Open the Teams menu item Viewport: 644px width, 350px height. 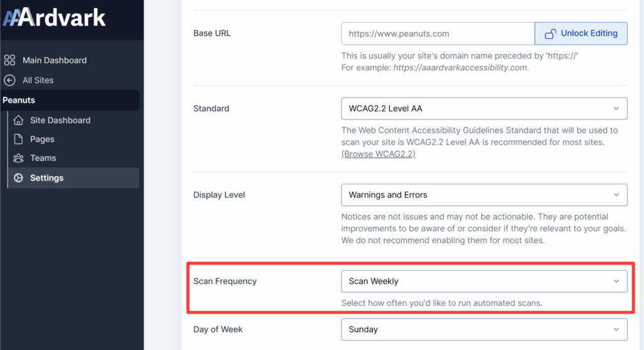pos(43,158)
